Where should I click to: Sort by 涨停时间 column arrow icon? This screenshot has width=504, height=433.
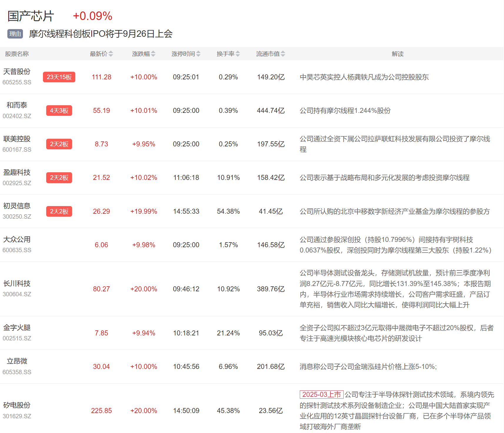click(198, 54)
